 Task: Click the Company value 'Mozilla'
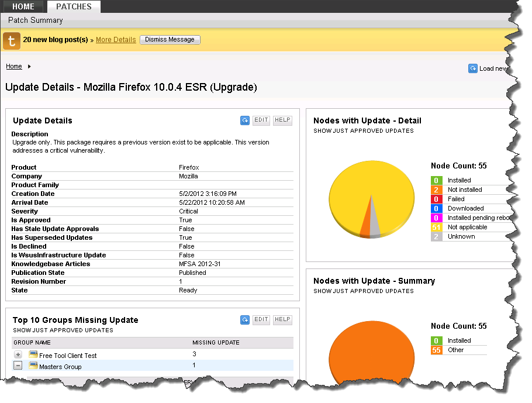click(x=188, y=176)
